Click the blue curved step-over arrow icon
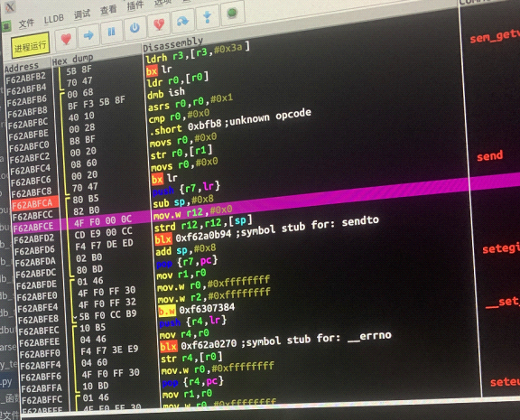The height and width of the screenshot is (420, 520). pyautogui.click(x=182, y=21)
